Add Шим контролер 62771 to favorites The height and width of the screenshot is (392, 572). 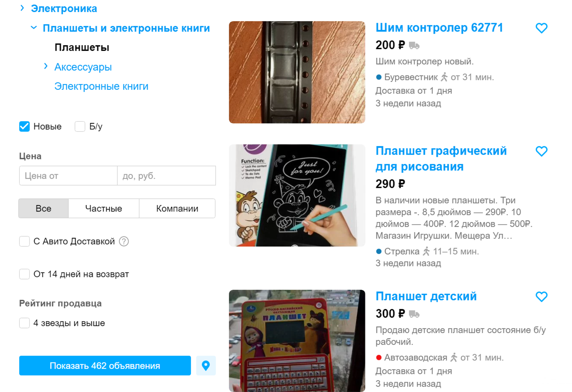pyautogui.click(x=541, y=28)
